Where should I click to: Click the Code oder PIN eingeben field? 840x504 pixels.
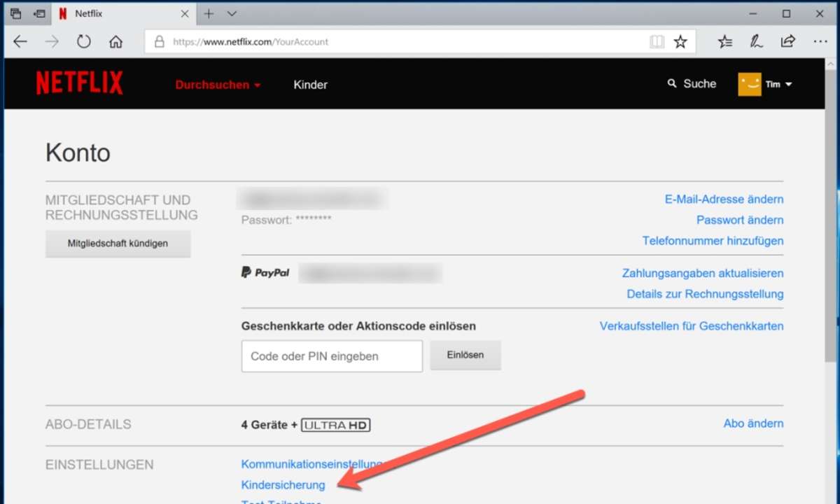tap(332, 356)
